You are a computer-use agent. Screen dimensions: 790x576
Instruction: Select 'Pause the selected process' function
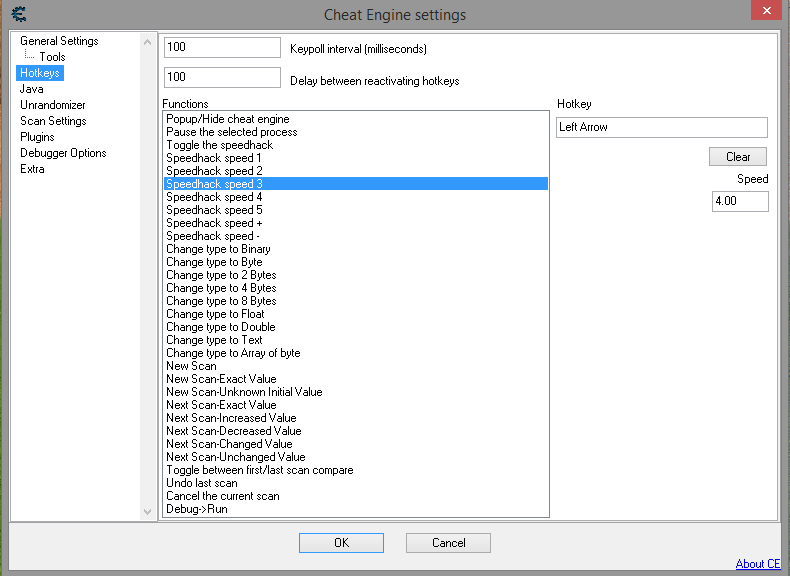[x=231, y=132]
